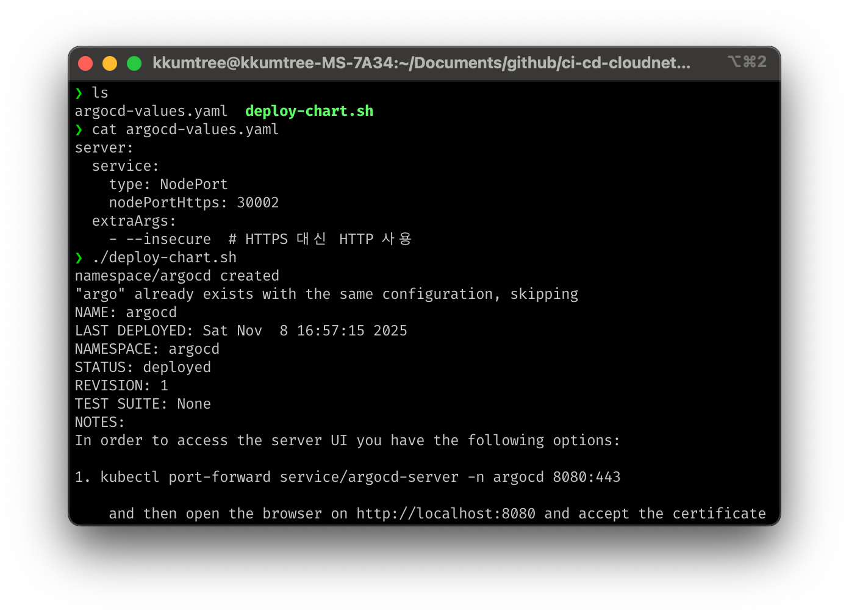Viewport: 849px width, 616px height.
Task: Click the '--insecure' argument text
Action: (x=168, y=239)
